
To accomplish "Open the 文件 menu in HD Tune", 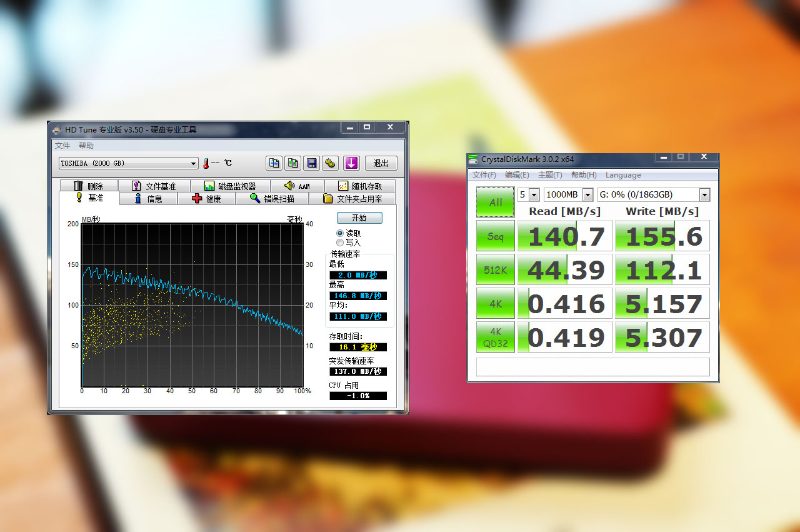I will pos(62,146).
